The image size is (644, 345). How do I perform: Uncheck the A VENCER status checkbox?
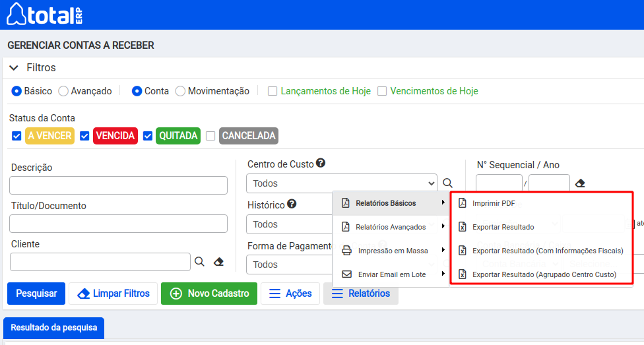(x=16, y=136)
